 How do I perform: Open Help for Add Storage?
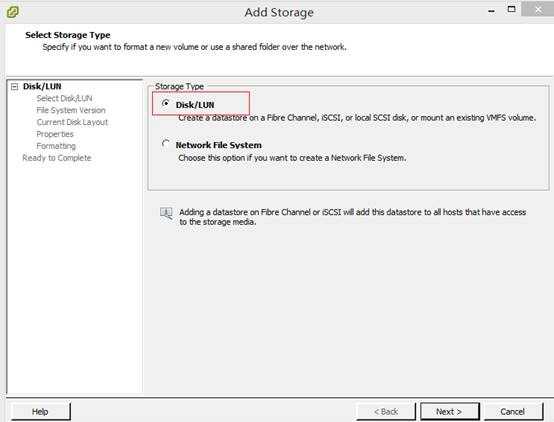41,412
